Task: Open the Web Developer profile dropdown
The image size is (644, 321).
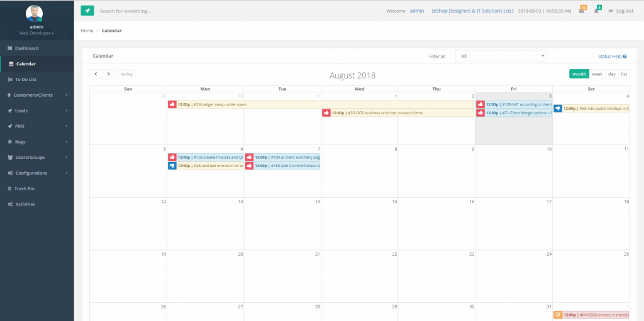Action: 36,33
